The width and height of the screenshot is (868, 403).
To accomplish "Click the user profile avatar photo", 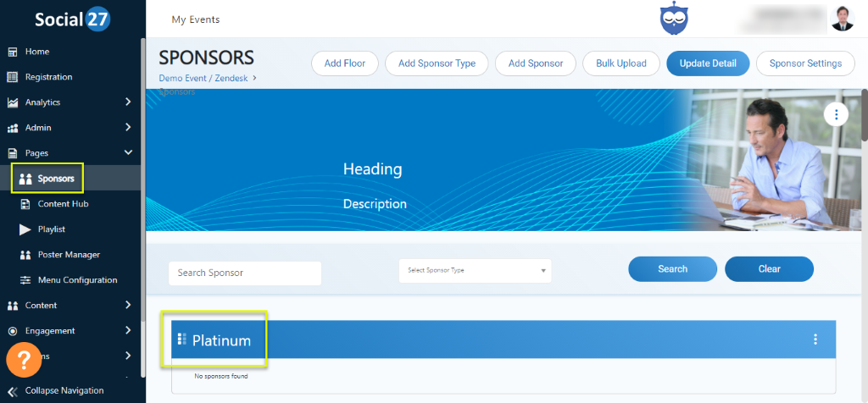I will coord(843,19).
